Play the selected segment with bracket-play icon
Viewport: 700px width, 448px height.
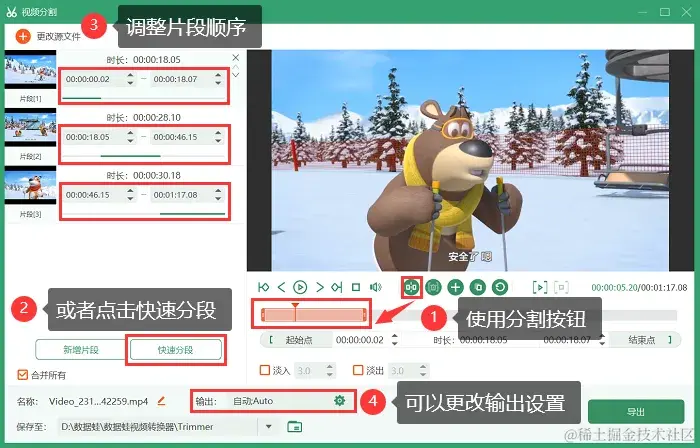pos(540,287)
